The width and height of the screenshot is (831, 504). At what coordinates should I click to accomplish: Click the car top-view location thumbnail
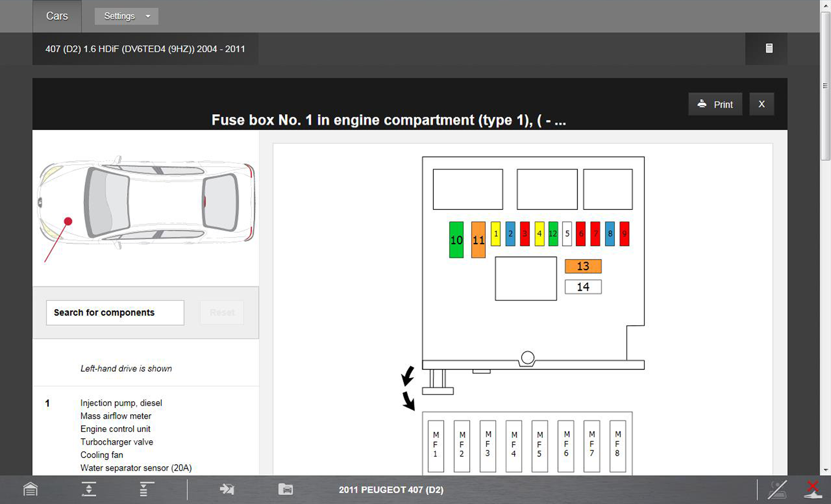pos(146,205)
